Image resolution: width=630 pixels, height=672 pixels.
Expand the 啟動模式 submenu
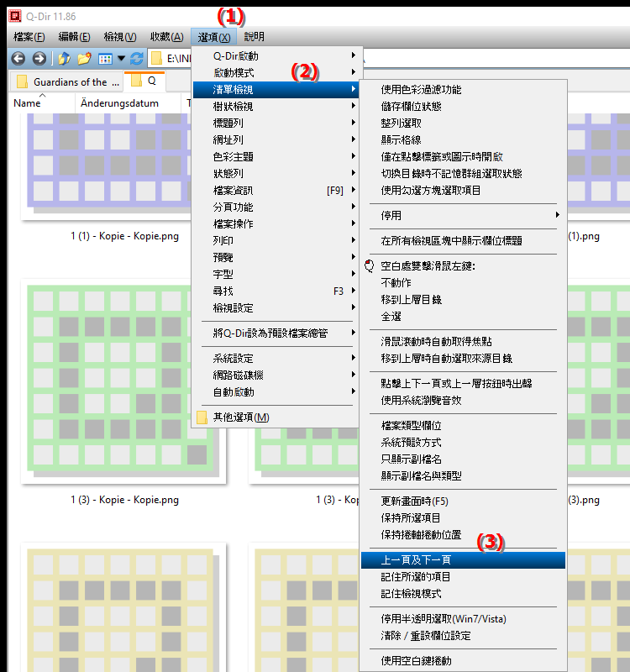point(276,73)
